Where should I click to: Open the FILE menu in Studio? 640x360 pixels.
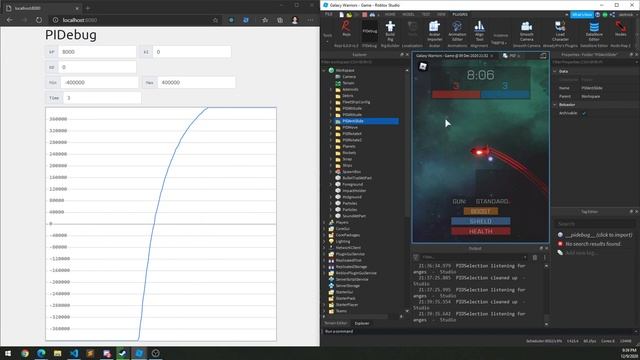coord(329,15)
